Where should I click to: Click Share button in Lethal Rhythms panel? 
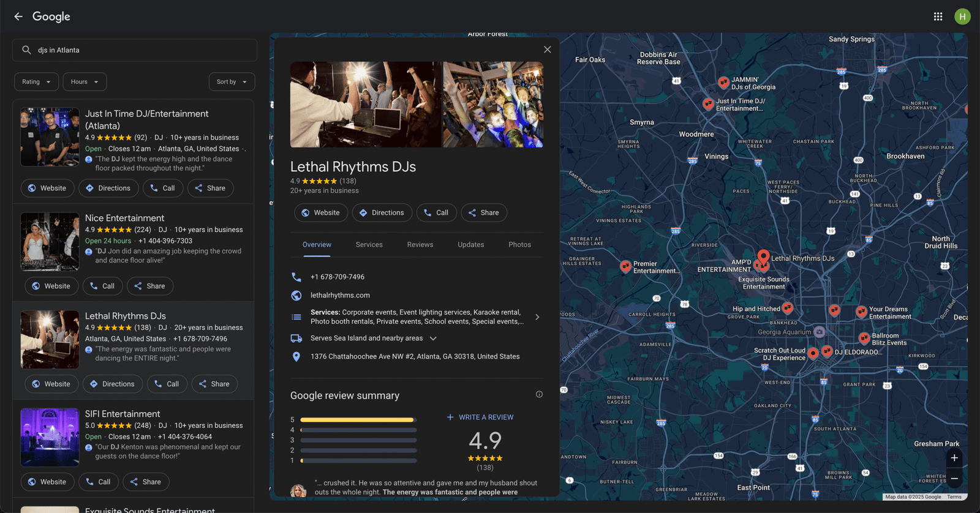(x=484, y=212)
